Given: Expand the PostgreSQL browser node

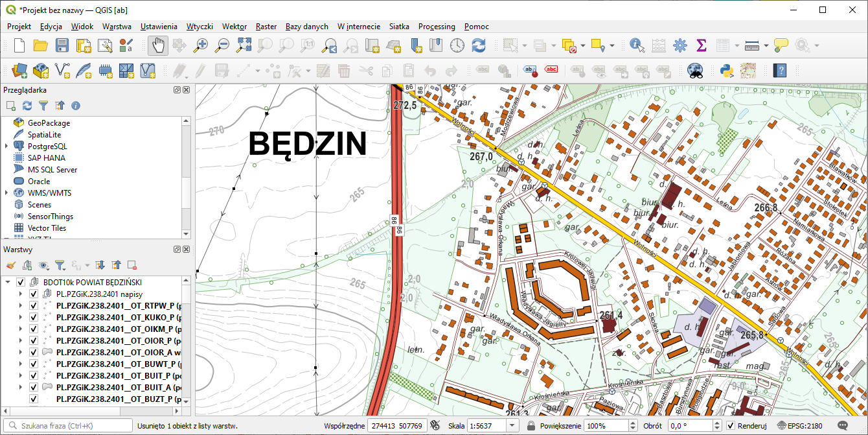Looking at the screenshot, I should [6, 147].
